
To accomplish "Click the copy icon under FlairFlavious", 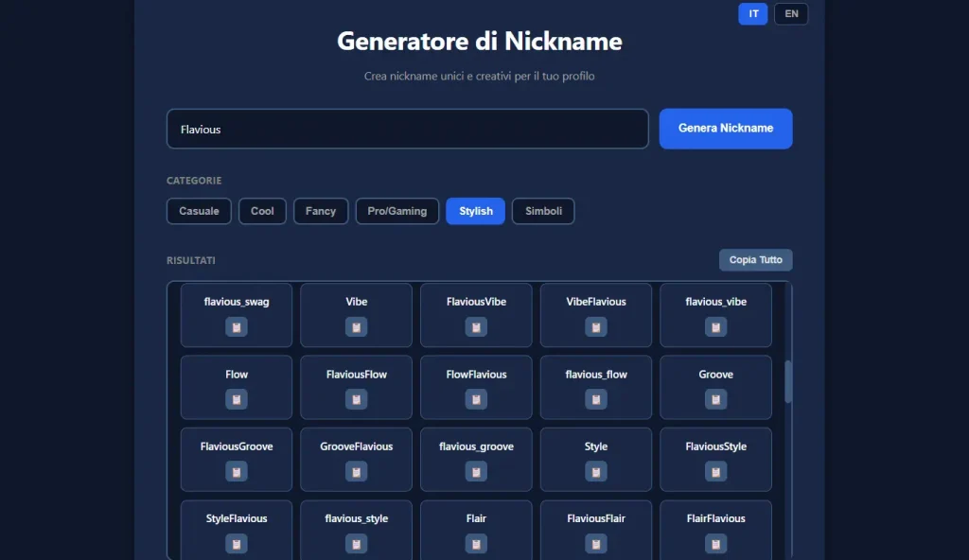I will (x=715, y=544).
